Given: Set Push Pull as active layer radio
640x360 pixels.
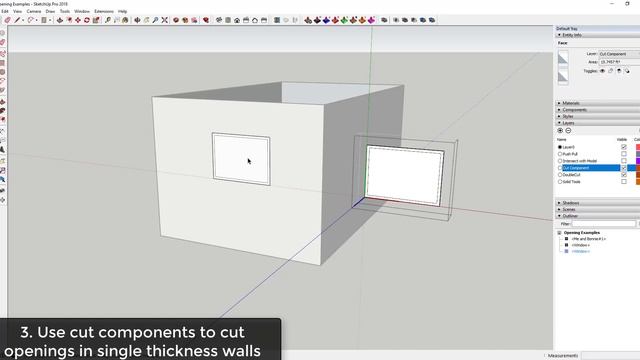Looking at the screenshot, I should 560,154.
